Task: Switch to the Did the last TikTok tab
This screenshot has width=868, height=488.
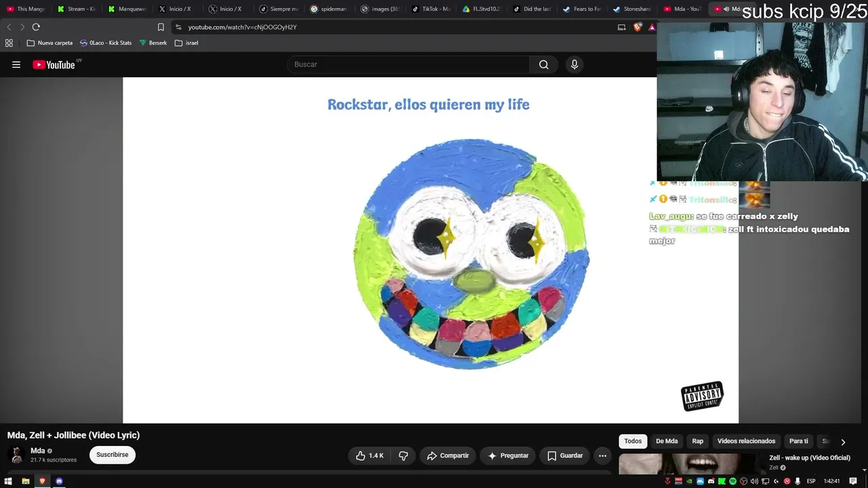Action: pyautogui.click(x=532, y=9)
